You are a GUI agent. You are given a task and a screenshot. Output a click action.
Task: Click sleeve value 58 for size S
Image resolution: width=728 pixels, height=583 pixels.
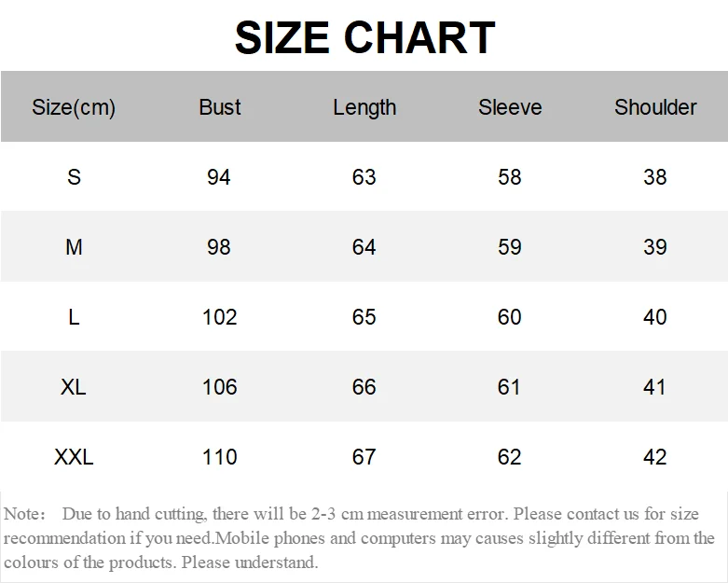[510, 177]
